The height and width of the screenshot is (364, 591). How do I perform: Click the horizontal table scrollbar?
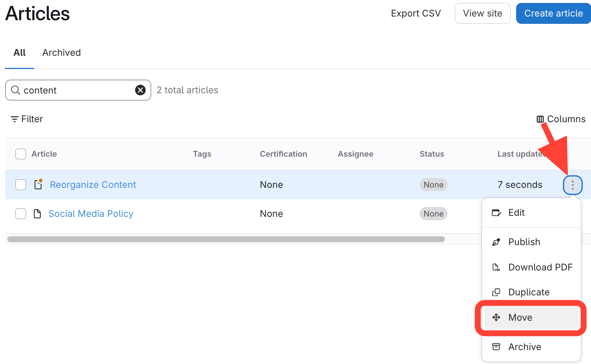pyautogui.click(x=226, y=239)
